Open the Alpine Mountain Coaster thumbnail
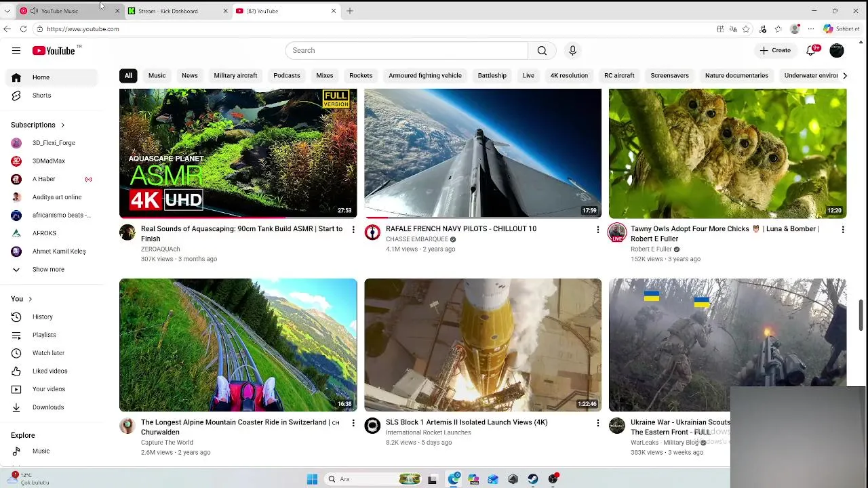868x488 pixels. (238, 345)
